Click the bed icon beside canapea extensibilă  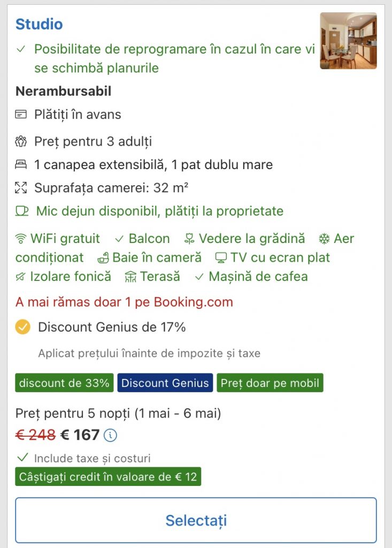point(21,164)
